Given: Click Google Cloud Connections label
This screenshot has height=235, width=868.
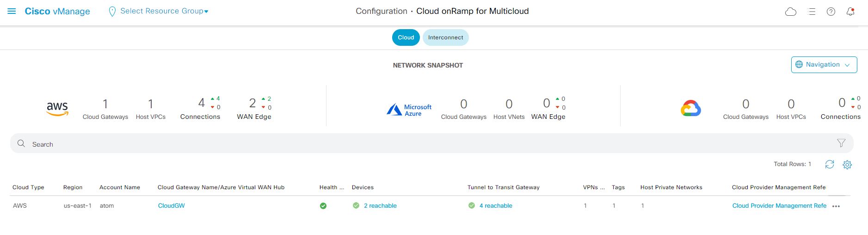Looking at the screenshot, I should click(x=841, y=117).
